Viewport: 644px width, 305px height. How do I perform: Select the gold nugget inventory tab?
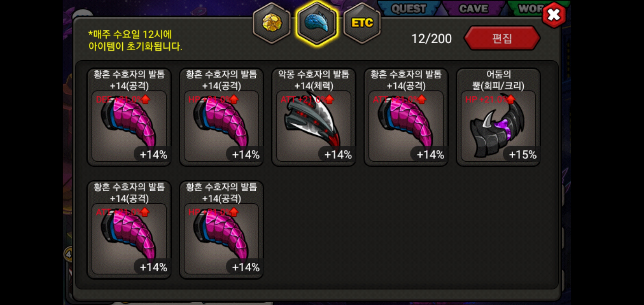click(272, 23)
